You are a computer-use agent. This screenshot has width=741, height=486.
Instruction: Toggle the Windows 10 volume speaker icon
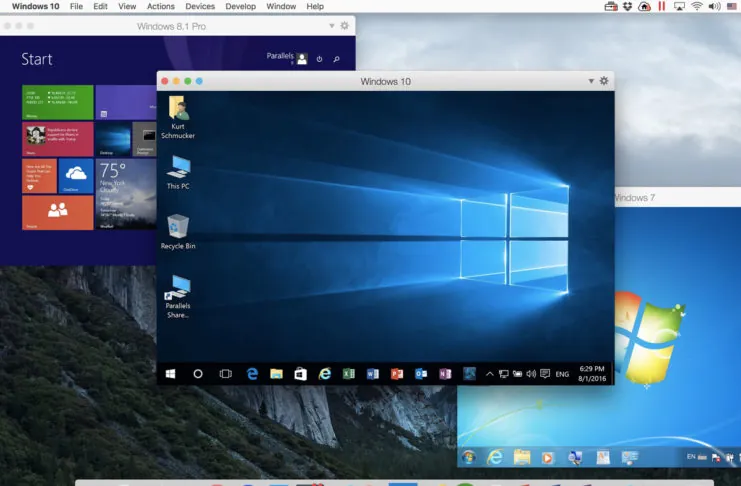(x=530, y=374)
